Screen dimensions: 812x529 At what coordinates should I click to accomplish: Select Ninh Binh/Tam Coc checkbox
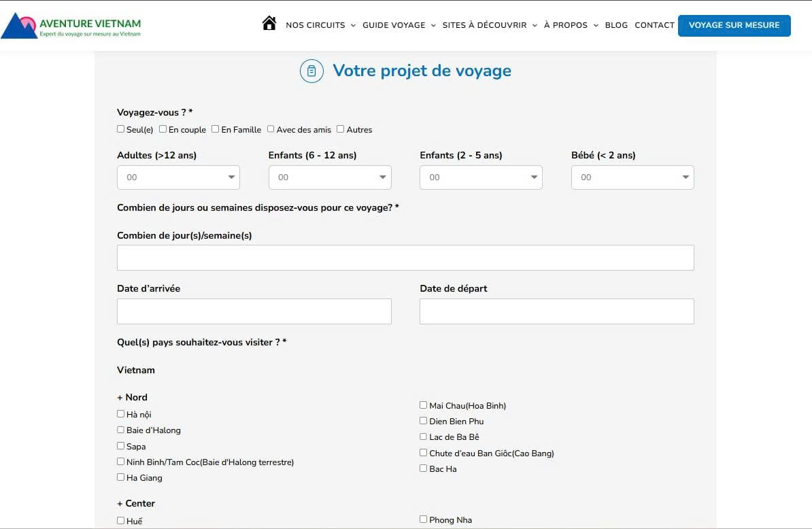pyautogui.click(x=120, y=461)
